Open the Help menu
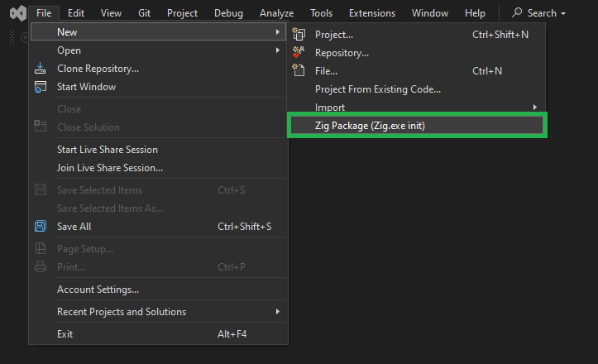This screenshot has height=364, width=598. (x=475, y=13)
